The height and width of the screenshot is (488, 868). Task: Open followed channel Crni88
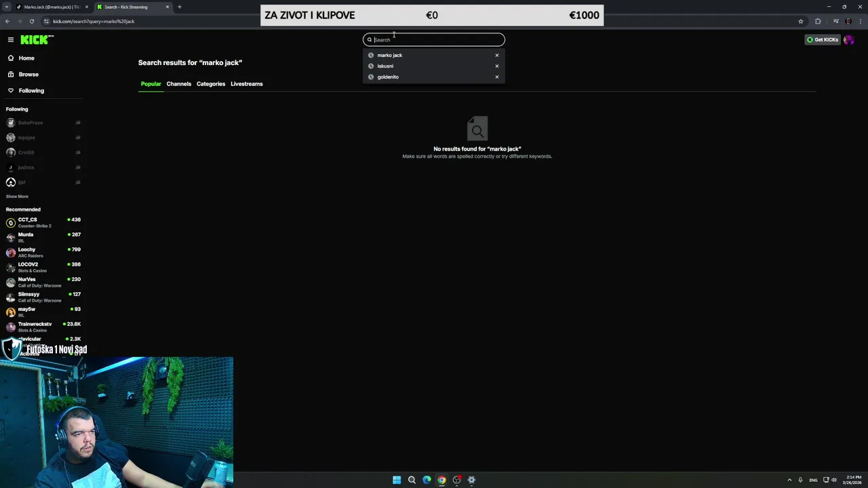(x=43, y=152)
